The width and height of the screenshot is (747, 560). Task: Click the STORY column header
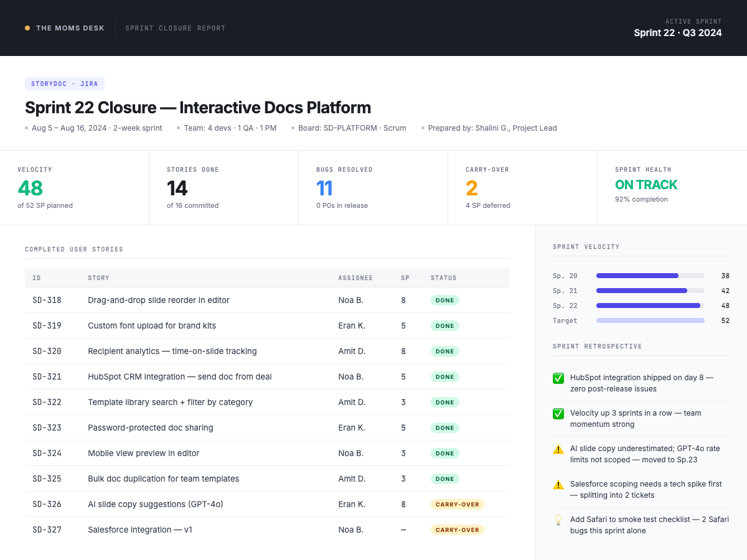[x=98, y=278]
